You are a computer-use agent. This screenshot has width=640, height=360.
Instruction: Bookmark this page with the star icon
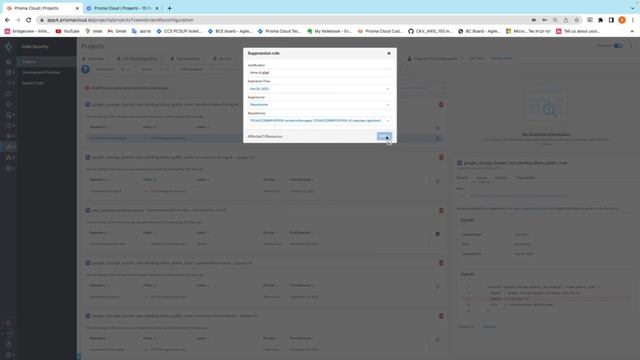576,20
